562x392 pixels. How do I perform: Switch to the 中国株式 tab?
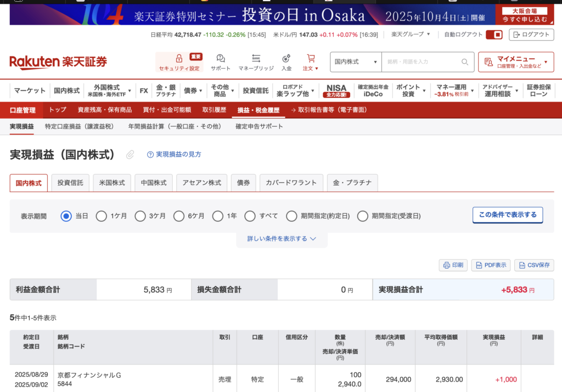[x=154, y=183]
